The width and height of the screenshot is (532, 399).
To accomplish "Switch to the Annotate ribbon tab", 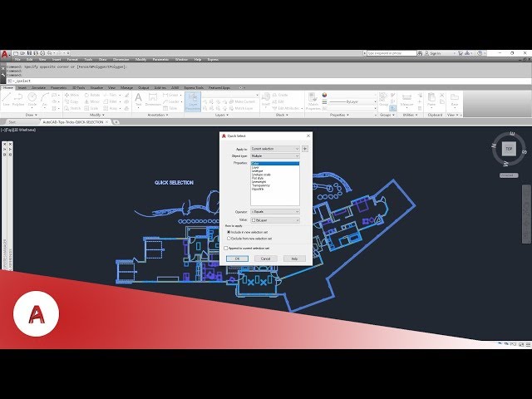I will (34, 87).
